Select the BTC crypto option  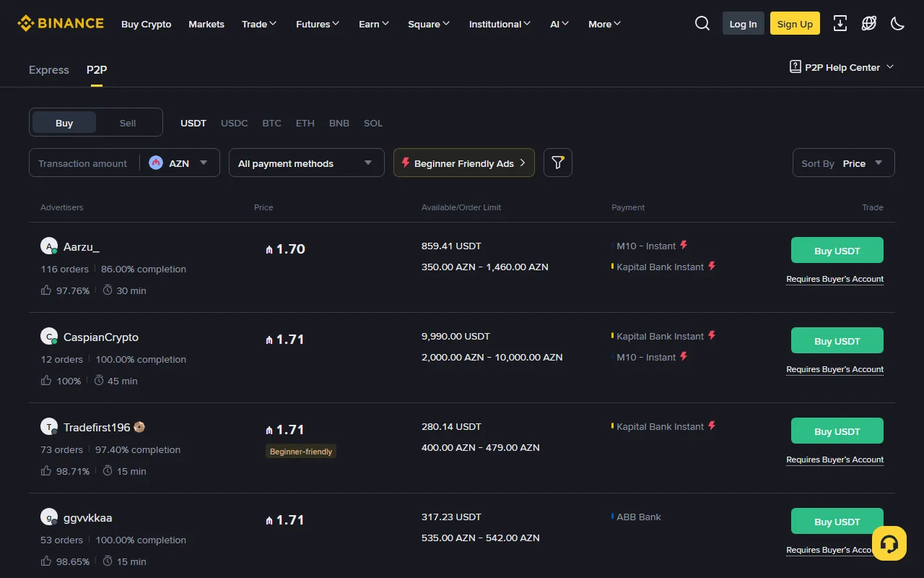(272, 123)
